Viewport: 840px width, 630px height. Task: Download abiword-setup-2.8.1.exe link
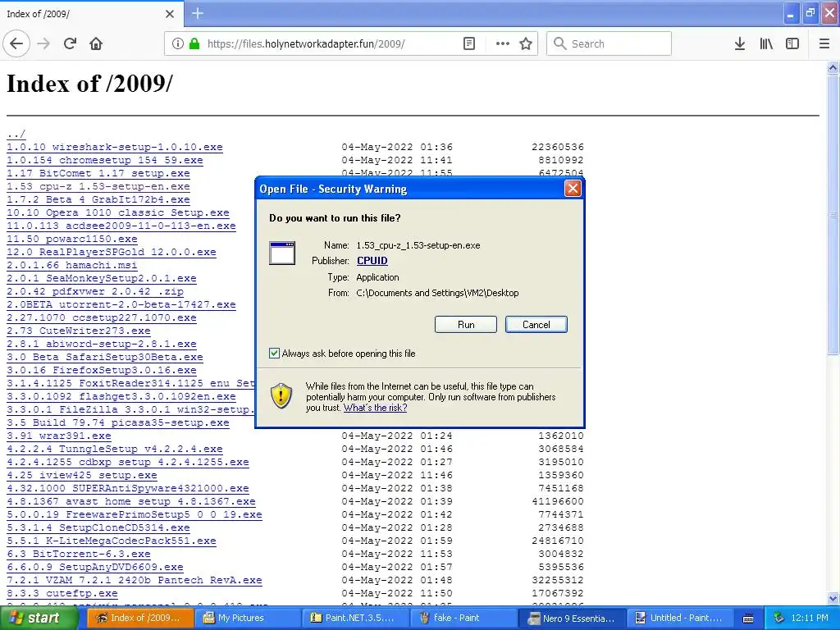[102, 344]
